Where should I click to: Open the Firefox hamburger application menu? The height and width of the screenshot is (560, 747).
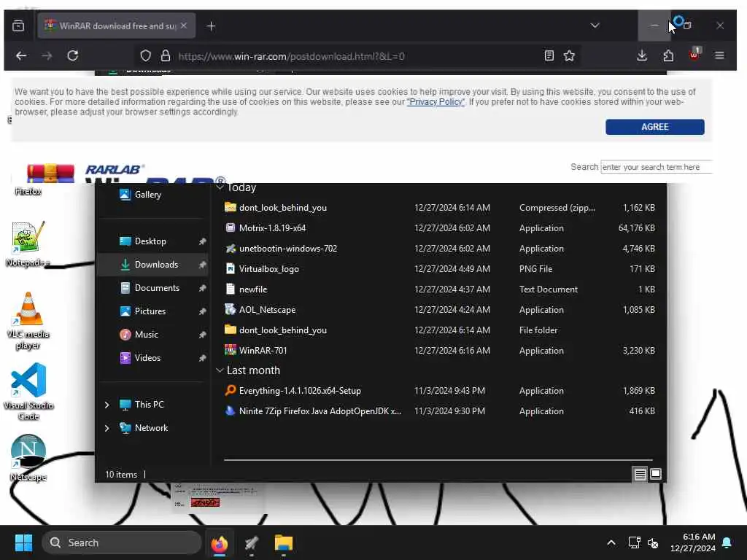coord(719,55)
